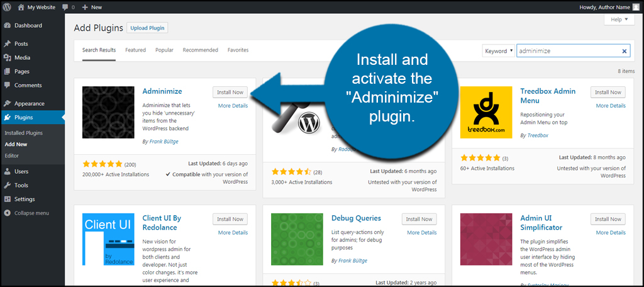
Task: Click the Treedbox five-star rating
Action: pyautogui.click(x=480, y=158)
